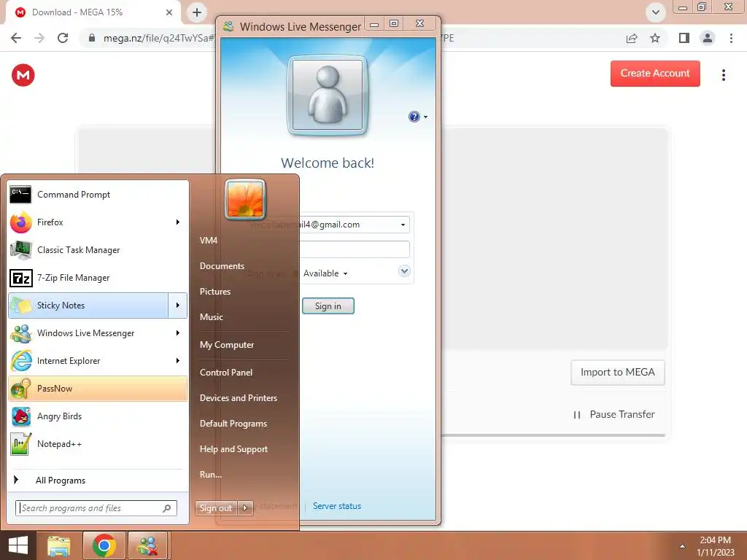This screenshot has width=747, height=560.
Task: Open a new Chrome tab
Action: click(197, 12)
